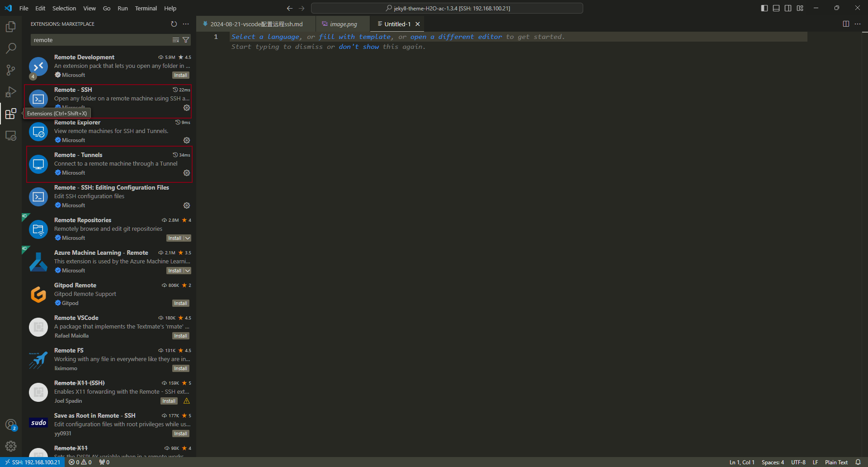Open the Explorer view in activity bar

pyautogui.click(x=11, y=27)
